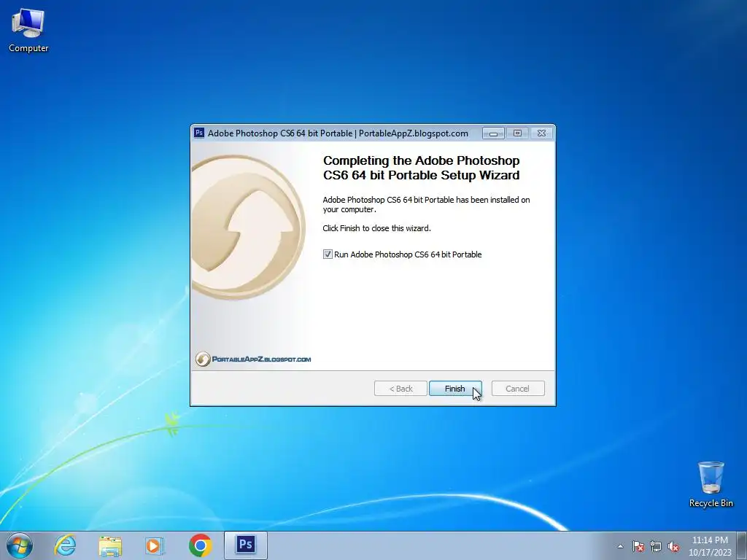Click the Finish button in the wizard
747x560 pixels.
455,389
